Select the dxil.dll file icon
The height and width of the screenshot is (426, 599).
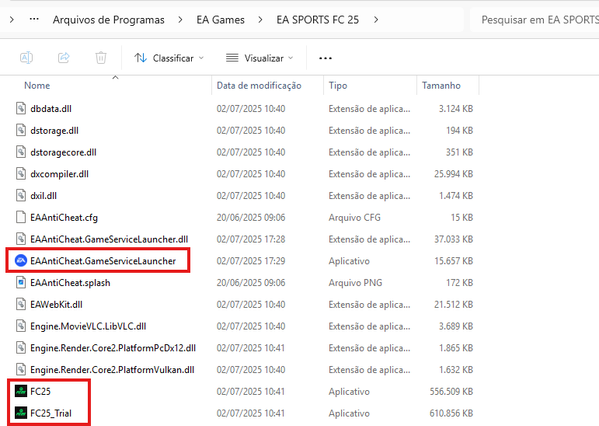[x=21, y=196]
